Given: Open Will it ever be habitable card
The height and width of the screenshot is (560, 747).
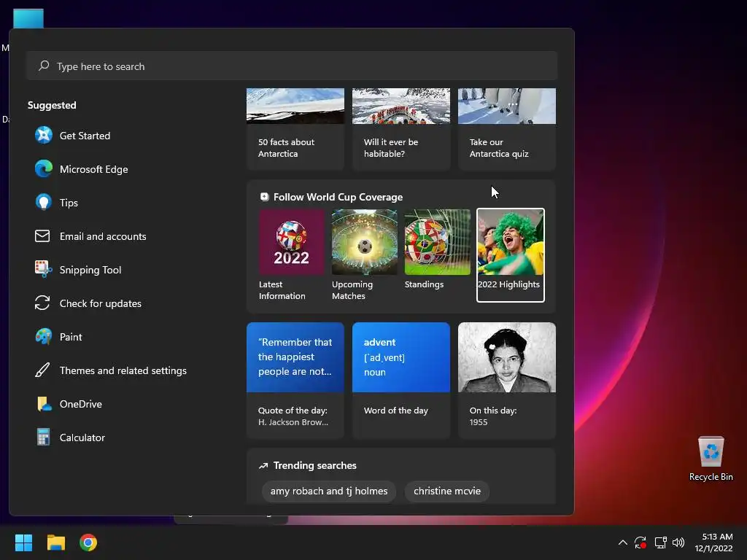Looking at the screenshot, I should [x=401, y=129].
